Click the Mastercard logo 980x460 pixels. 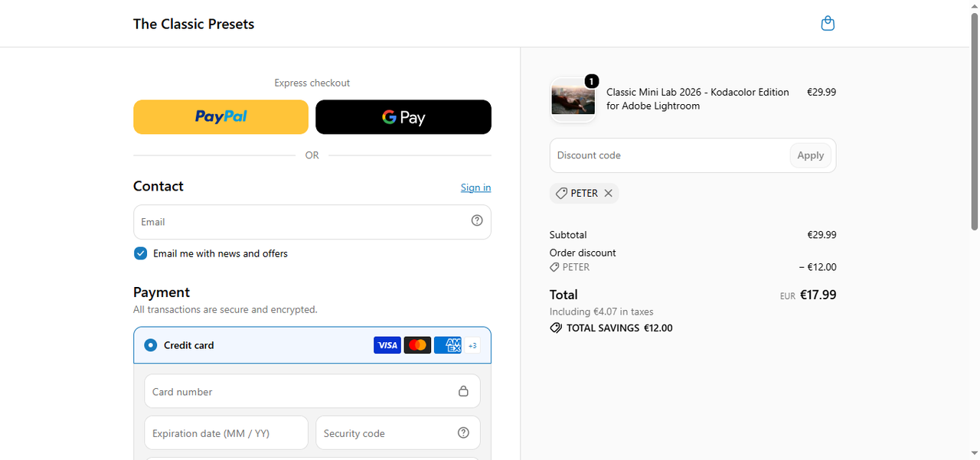[417, 345]
